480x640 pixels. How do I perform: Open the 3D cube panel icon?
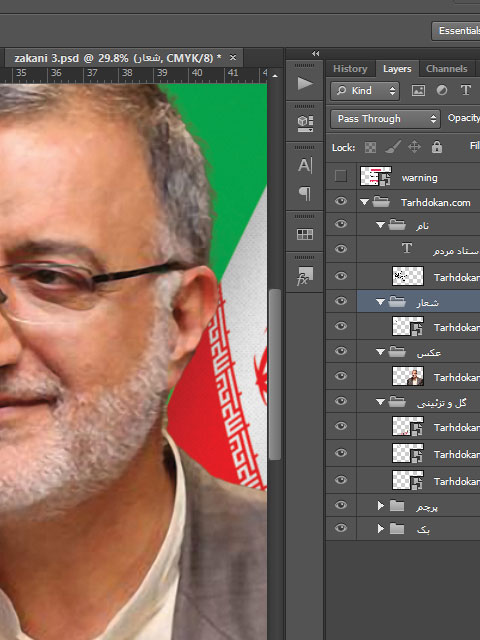tap(305, 123)
